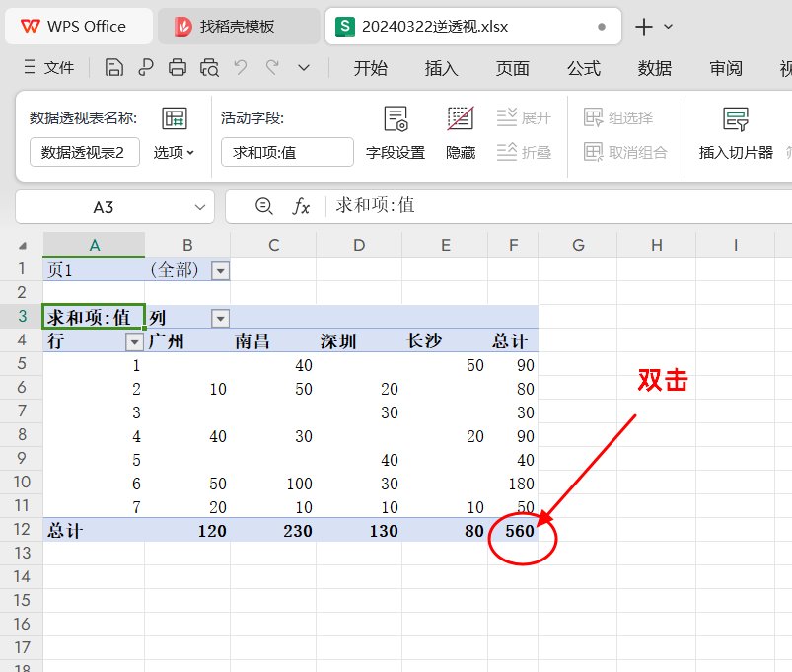Click the new tab plus button
Image resolution: width=792 pixels, height=672 pixels.
pos(643,27)
